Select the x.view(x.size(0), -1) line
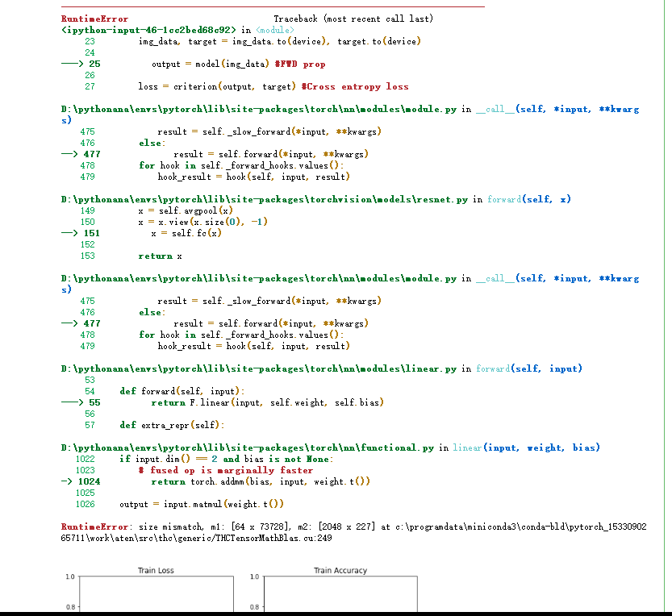Image resolution: width=672 pixels, height=616 pixels. click(x=202, y=222)
